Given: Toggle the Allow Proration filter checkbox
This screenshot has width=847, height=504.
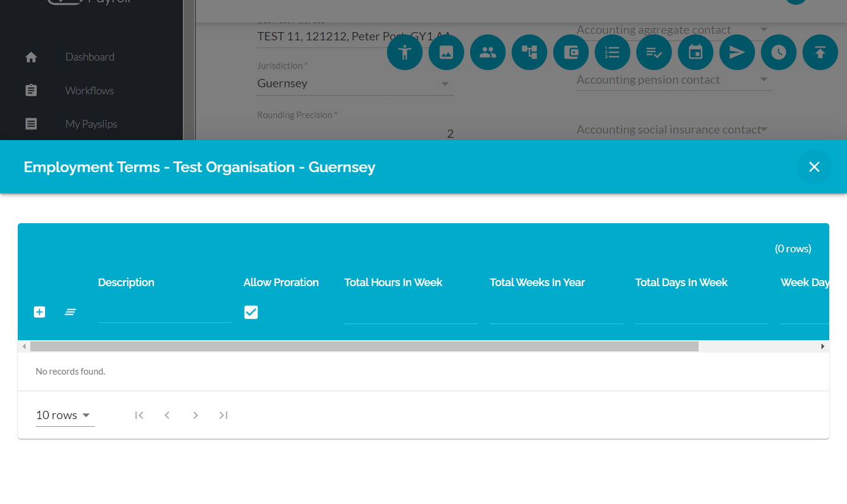Looking at the screenshot, I should click(251, 312).
